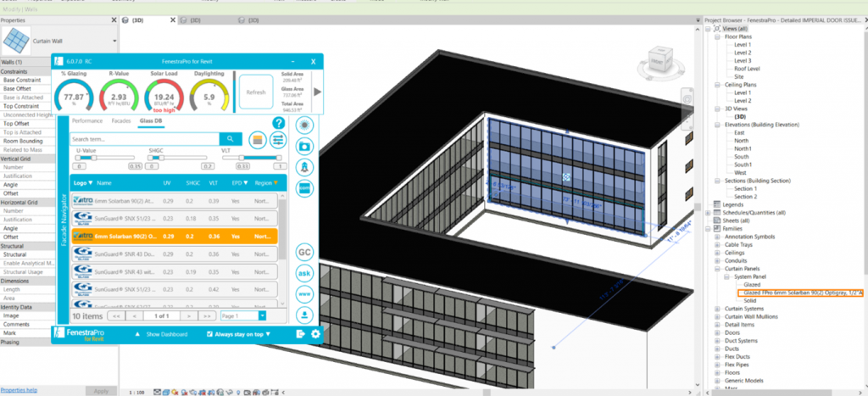Click the Refresh button

point(256,92)
